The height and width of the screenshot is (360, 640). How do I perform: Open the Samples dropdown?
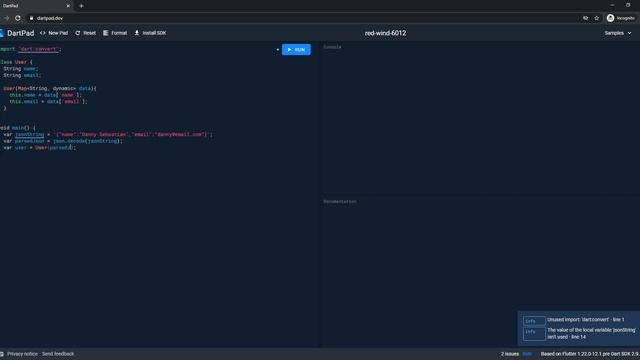(x=618, y=33)
